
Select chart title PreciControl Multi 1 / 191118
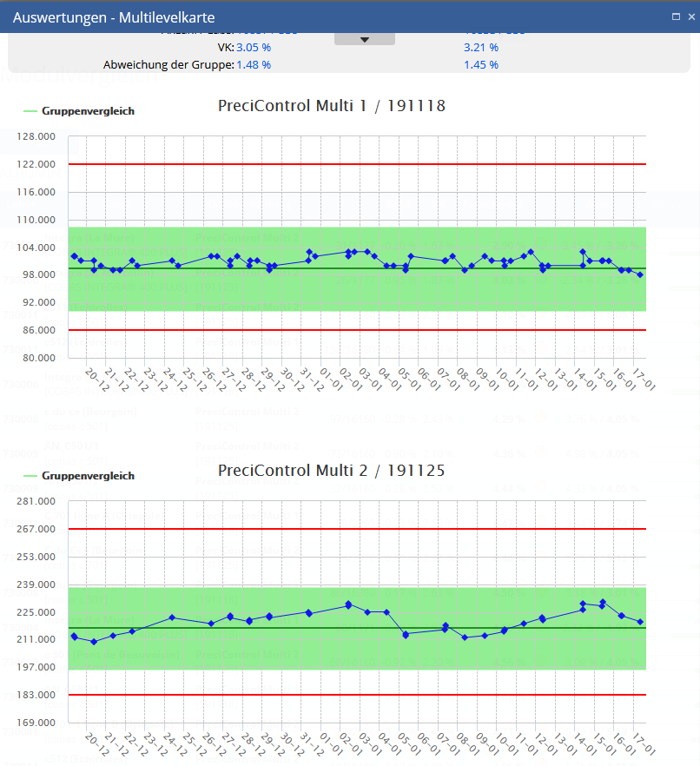coord(332,106)
